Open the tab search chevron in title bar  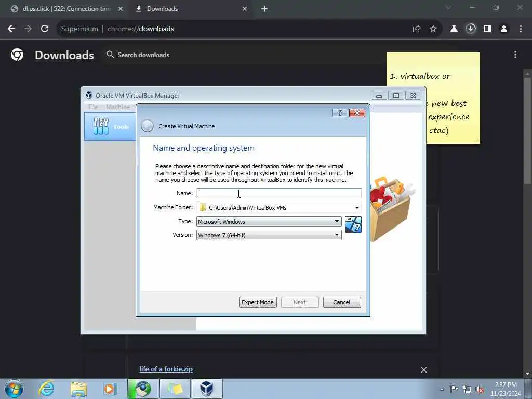pyautogui.click(x=448, y=7)
